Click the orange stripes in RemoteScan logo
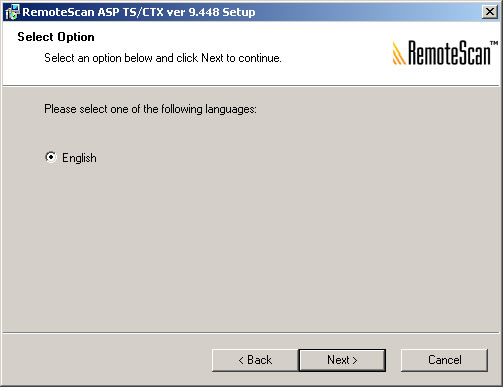Viewport: 503px width, 387px height. (399, 53)
